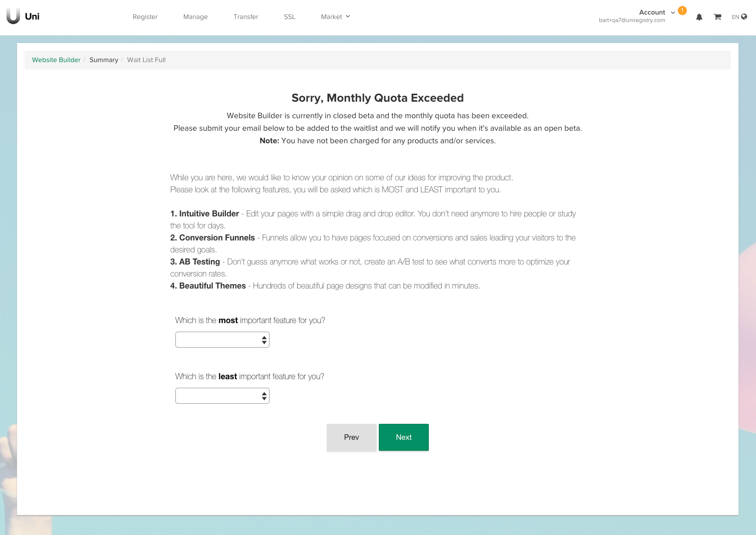
Task: Open the most important feature dropdown
Action: coord(222,340)
